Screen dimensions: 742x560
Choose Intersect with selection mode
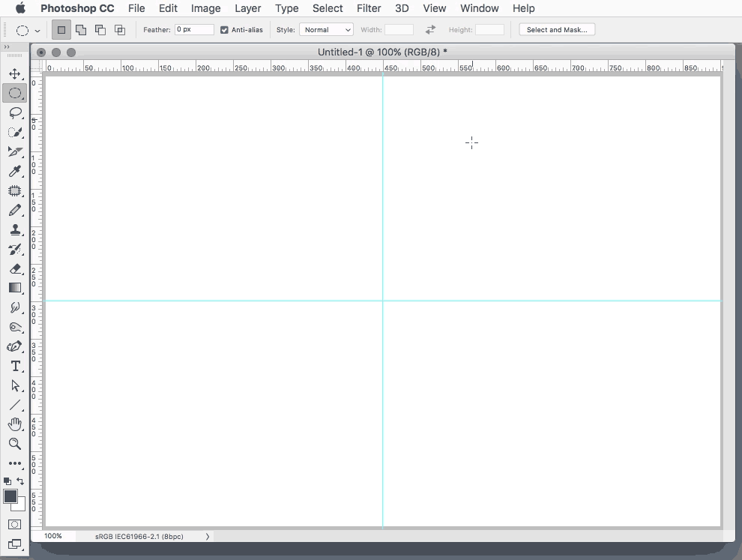pyautogui.click(x=120, y=30)
